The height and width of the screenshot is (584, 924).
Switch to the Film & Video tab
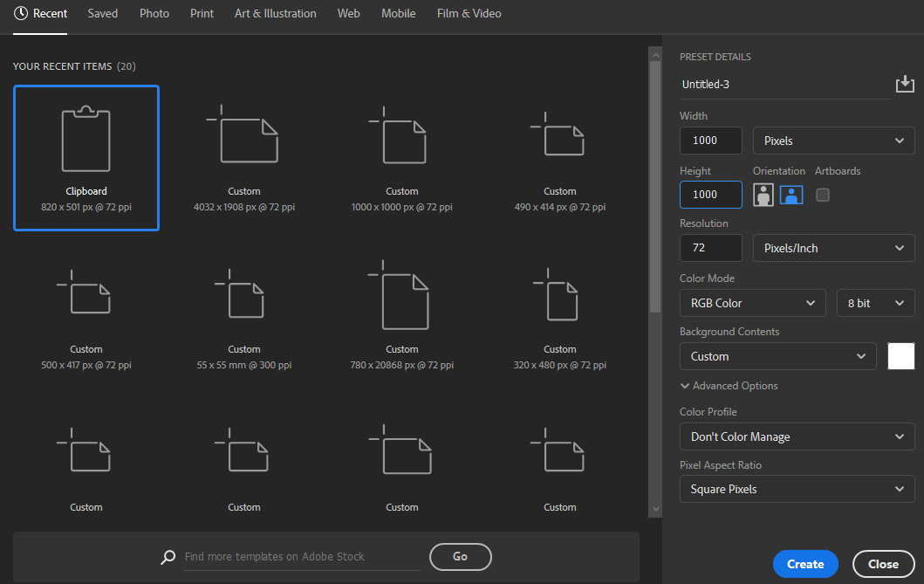coord(469,14)
